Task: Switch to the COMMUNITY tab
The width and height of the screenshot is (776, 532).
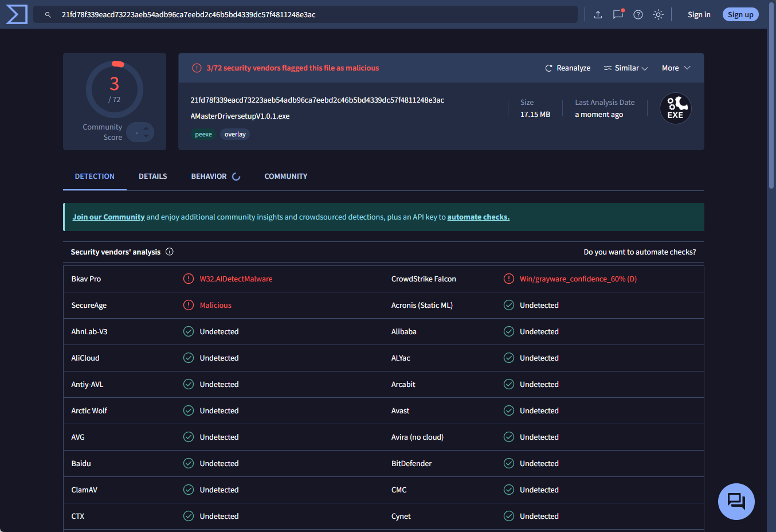Action: [286, 177]
